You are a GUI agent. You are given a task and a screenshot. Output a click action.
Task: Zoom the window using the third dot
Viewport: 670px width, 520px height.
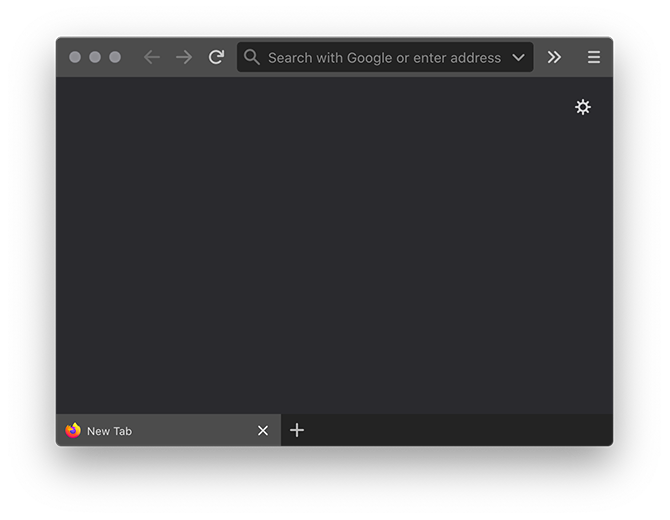click(x=115, y=57)
